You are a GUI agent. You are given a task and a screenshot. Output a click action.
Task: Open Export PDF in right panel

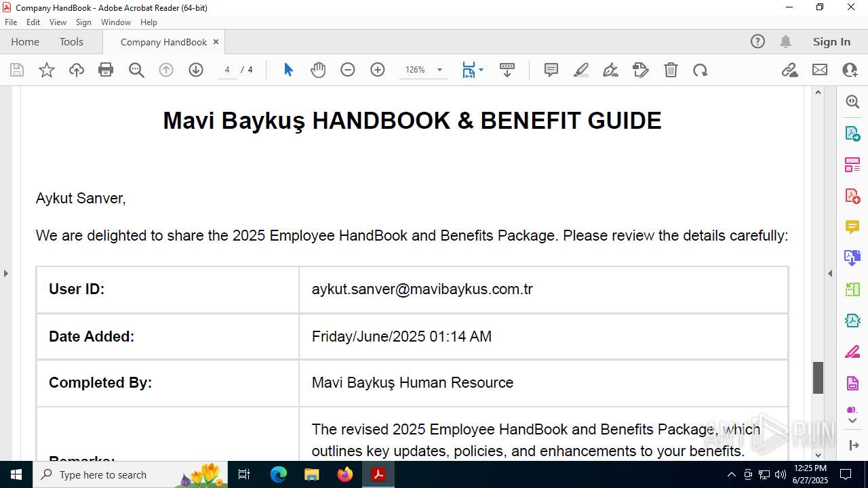click(852, 133)
